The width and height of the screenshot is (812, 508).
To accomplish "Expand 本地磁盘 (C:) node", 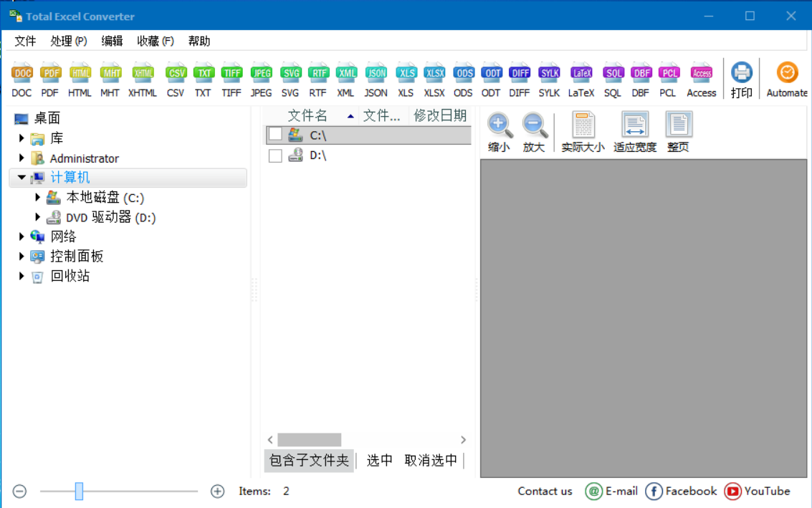I will point(38,197).
